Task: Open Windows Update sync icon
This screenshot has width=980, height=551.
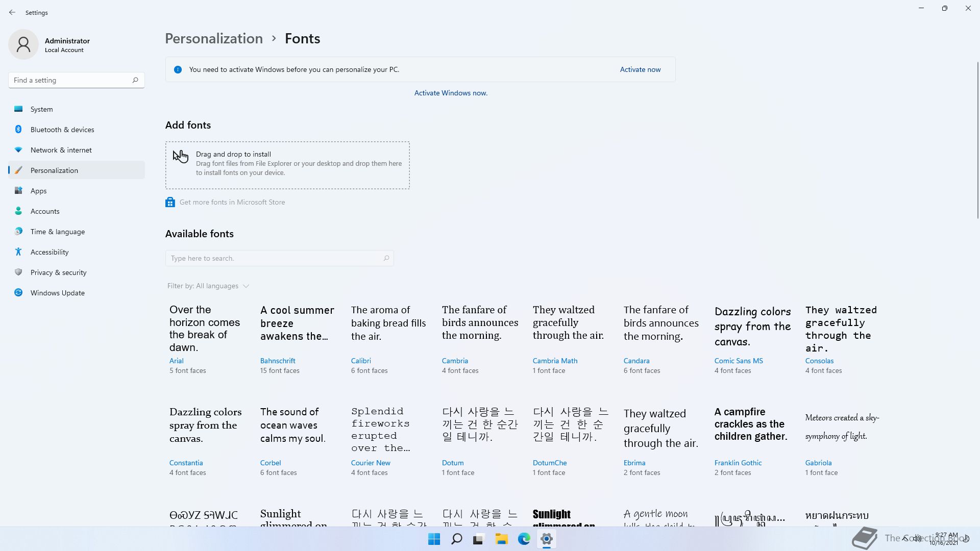Action: [18, 292]
